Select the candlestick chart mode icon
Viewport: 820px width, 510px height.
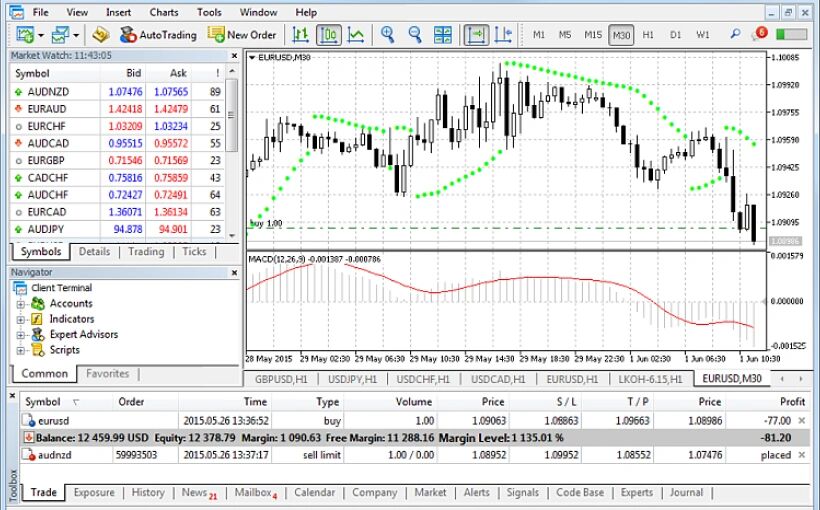tap(328, 35)
